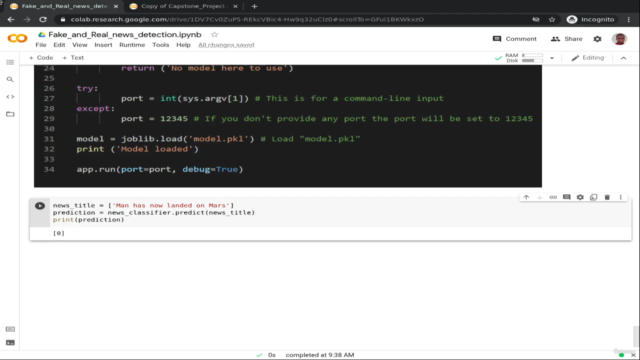Open a new browser tab
This screenshot has width=640, height=360.
tap(254, 6)
